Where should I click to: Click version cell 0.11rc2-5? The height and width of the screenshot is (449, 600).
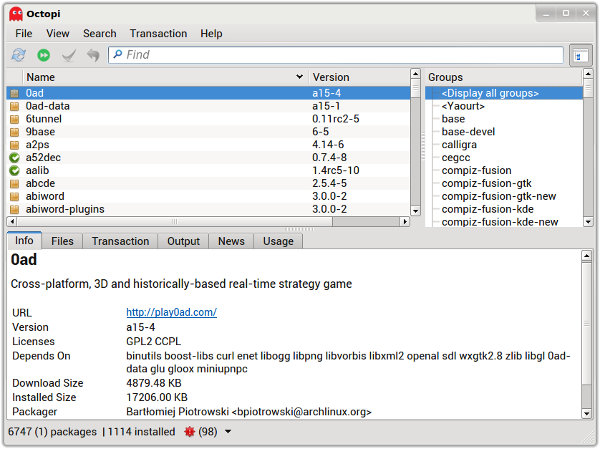pyautogui.click(x=336, y=119)
